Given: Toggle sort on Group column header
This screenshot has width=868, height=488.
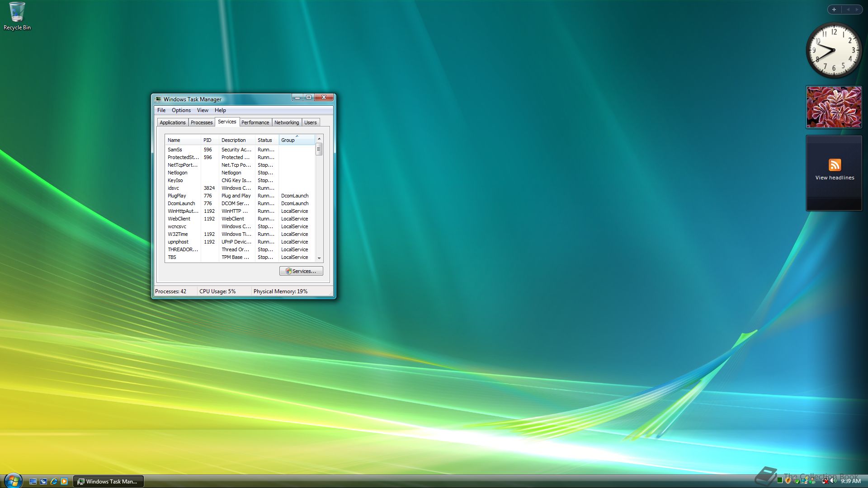Looking at the screenshot, I should click(x=297, y=140).
